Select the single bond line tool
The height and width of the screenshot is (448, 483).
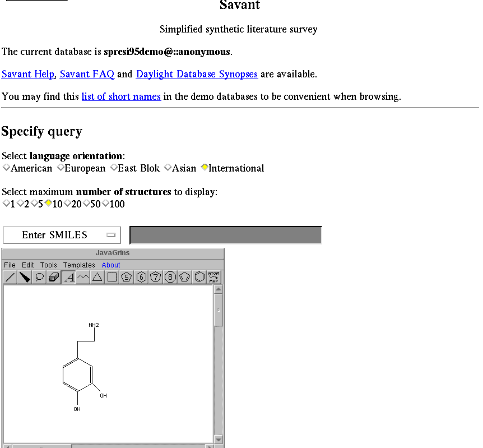click(10, 277)
